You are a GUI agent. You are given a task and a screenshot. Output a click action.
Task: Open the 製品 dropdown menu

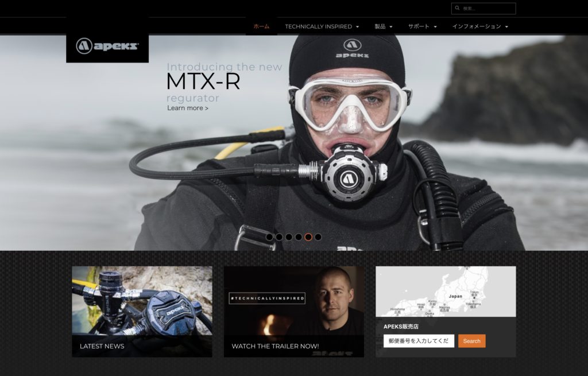(383, 26)
